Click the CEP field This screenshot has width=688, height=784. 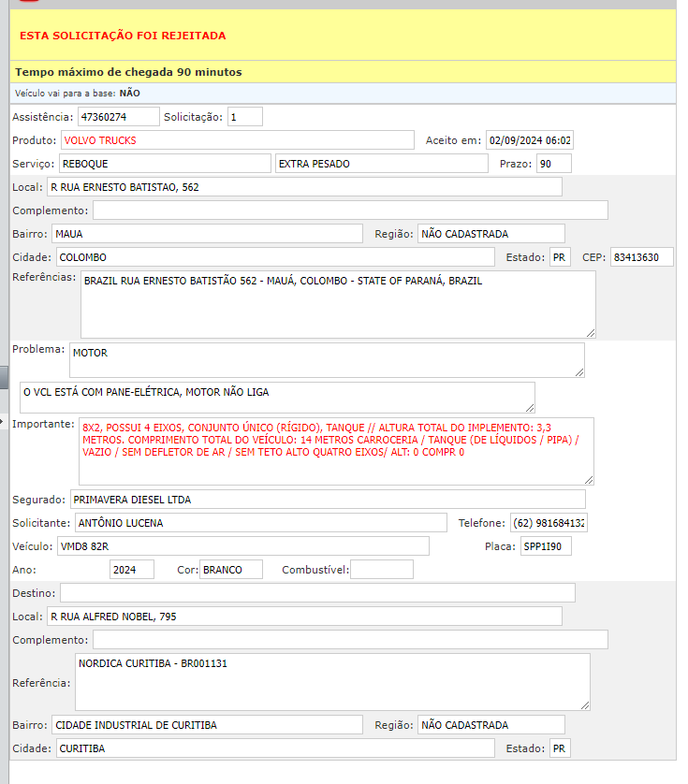(x=641, y=257)
